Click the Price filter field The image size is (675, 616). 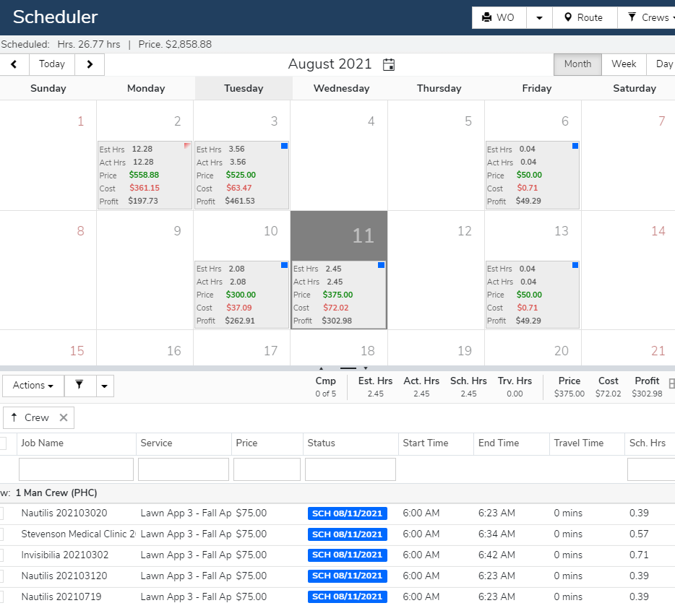pos(267,469)
